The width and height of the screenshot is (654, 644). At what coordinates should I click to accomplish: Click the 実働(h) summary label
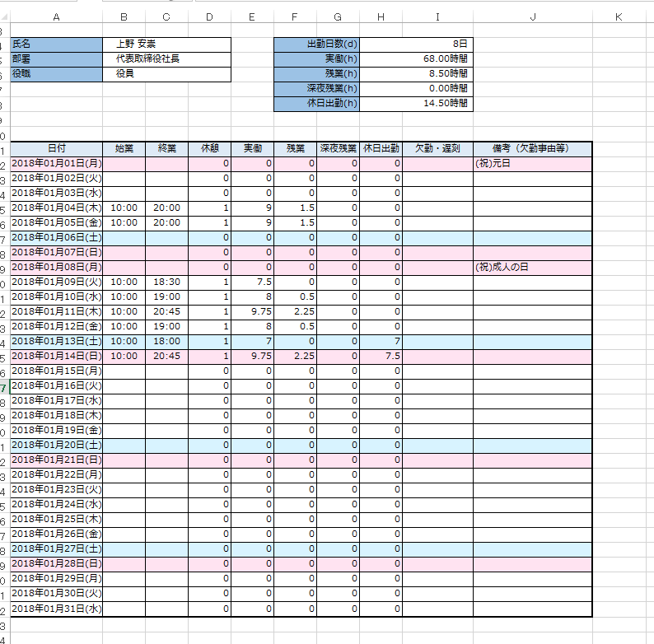(316, 59)
